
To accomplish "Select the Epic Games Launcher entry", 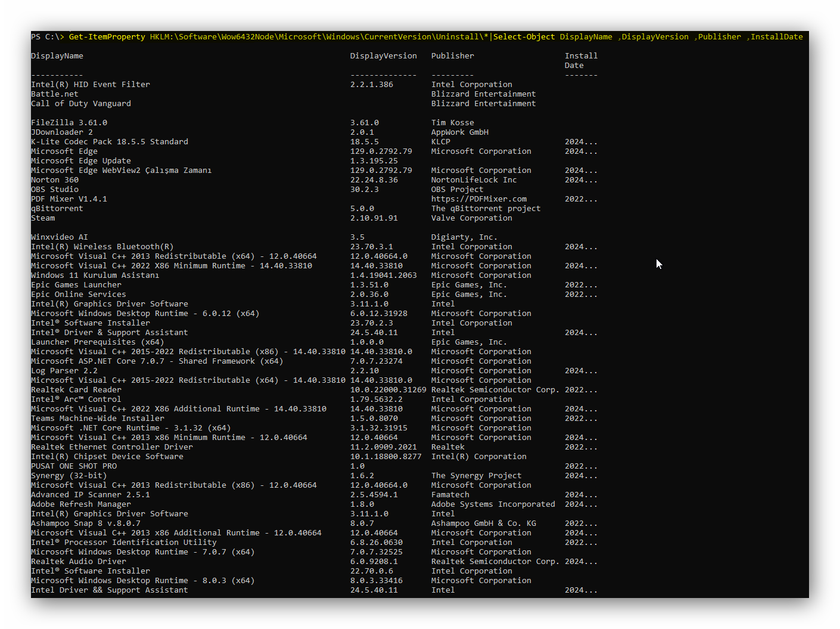I will tap(76, 285).
